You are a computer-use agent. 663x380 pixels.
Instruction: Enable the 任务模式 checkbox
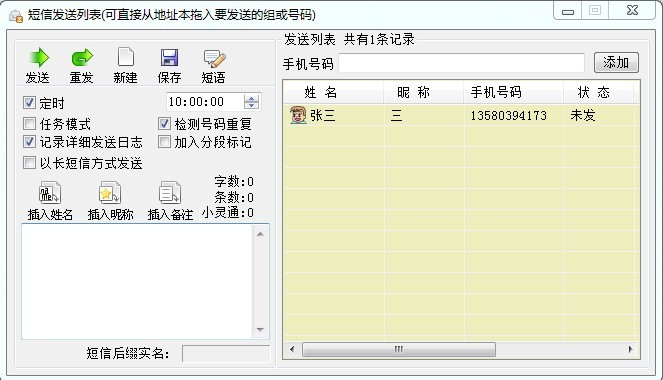(29, 124)
